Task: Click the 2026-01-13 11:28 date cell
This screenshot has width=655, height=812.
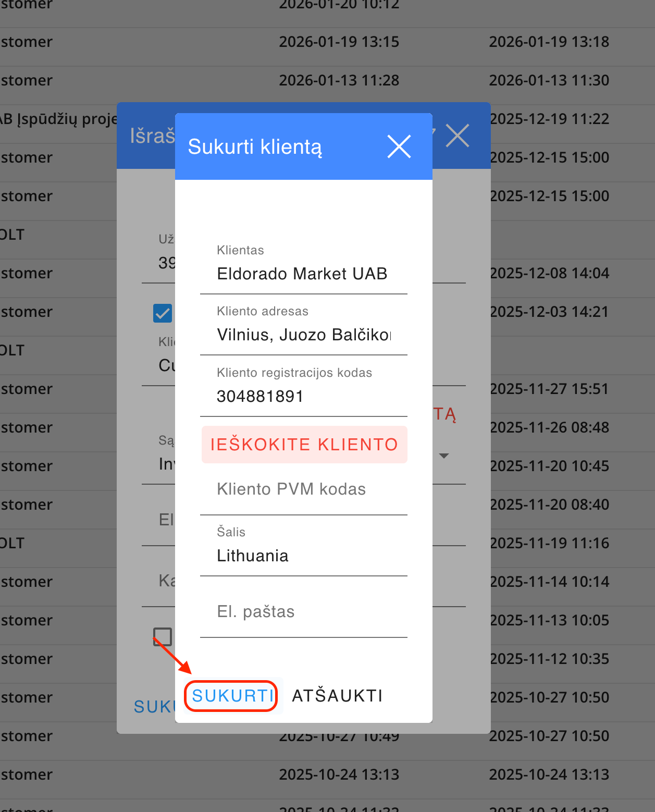Action: [x=339, y=80]
